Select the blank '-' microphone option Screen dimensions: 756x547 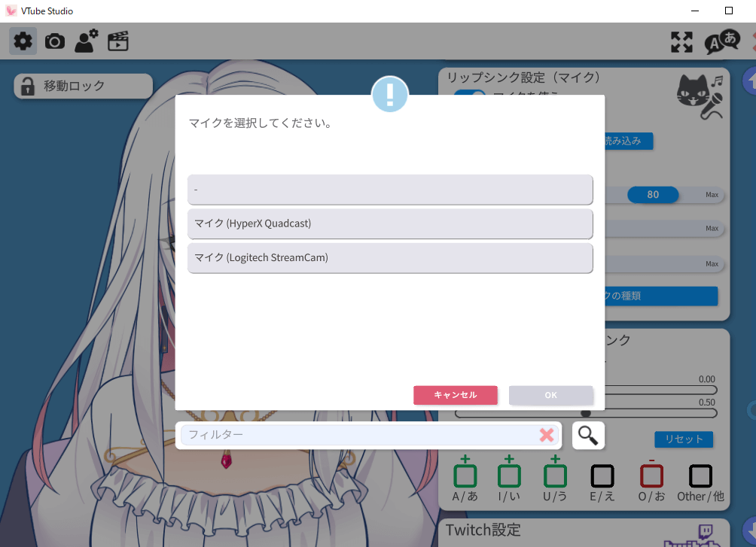(390, 190)
